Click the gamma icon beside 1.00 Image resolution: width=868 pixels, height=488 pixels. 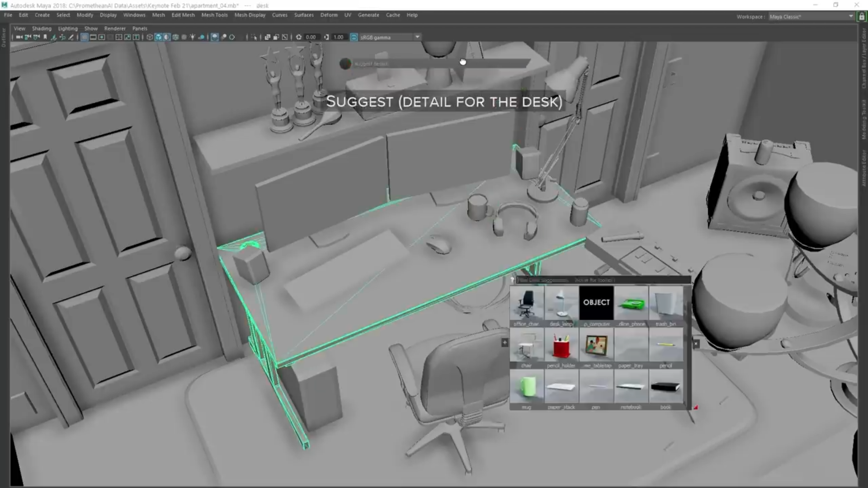click(326, 37)
